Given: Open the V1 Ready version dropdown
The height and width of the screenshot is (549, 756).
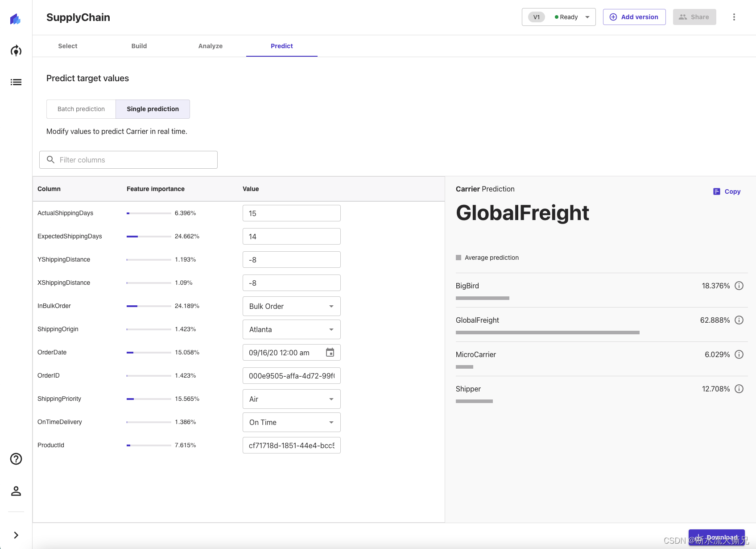Looking at the screenshot, I should point(559,17).
